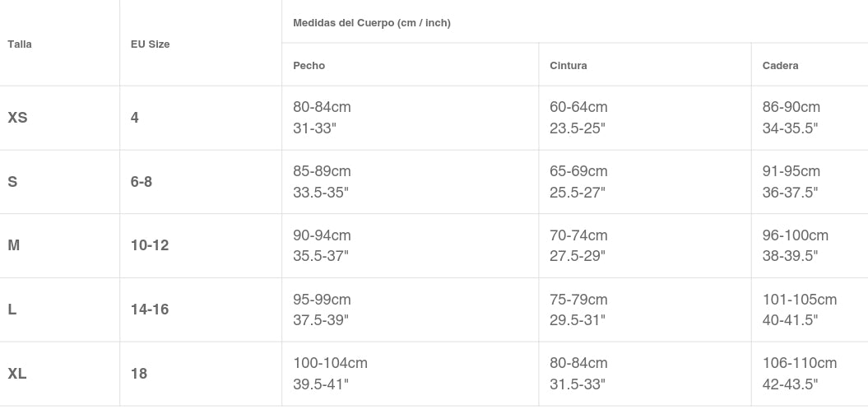Select the Cadera column header

[780, 66]
